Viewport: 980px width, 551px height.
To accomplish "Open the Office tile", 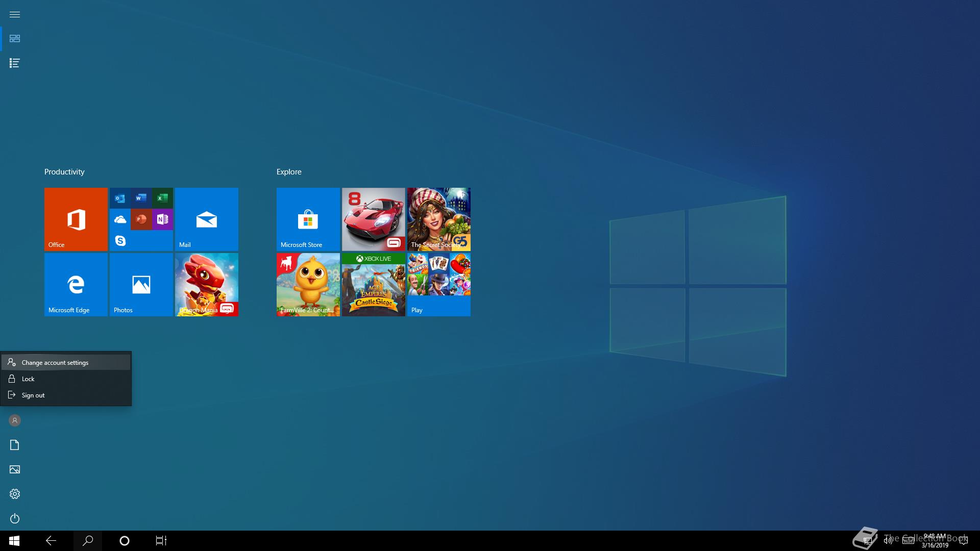I will pos(76,219).
